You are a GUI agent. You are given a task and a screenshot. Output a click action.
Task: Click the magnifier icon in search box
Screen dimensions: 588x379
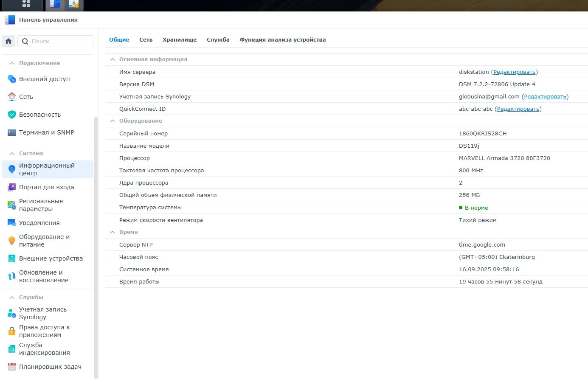pos(25,41)
